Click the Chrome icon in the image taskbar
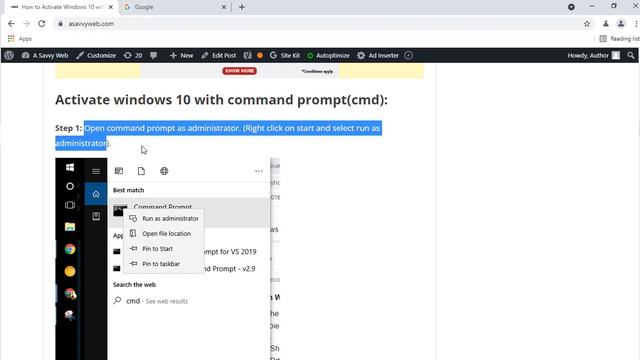The image size is (640, 360). (x=70, y=249)
